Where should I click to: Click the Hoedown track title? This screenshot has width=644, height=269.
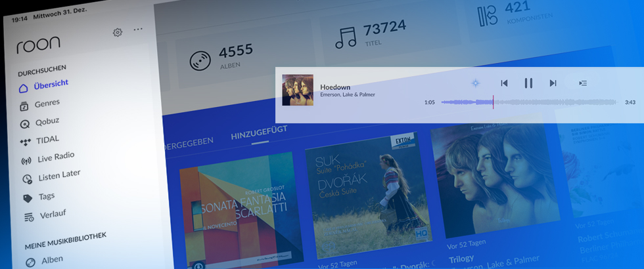click(335, 87)
